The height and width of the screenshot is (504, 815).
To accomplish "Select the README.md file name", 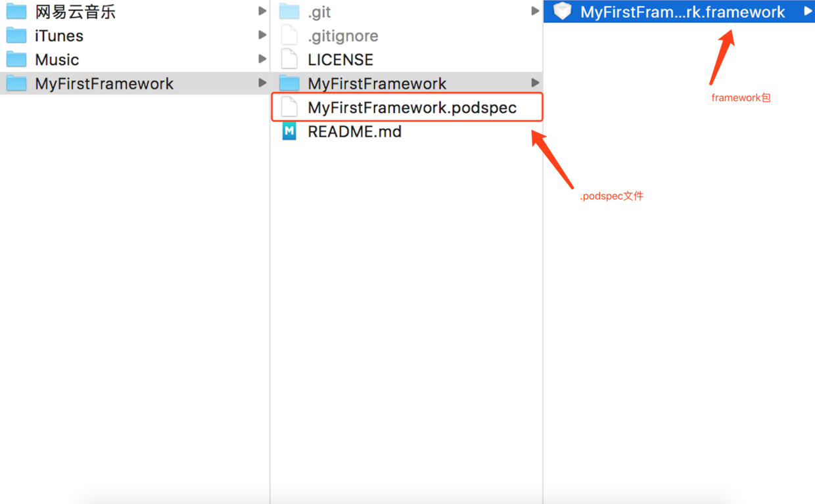I will click(x=354, y=131).
